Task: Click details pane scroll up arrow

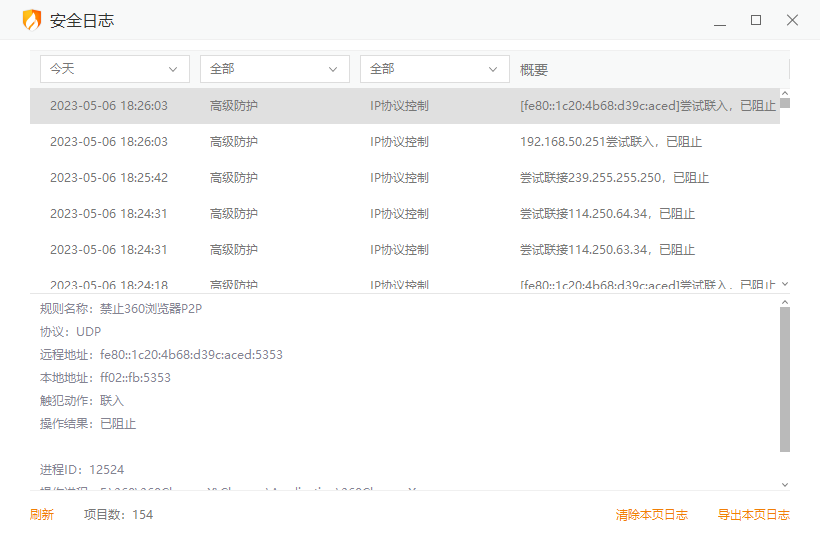Action: tap(785, 301)
